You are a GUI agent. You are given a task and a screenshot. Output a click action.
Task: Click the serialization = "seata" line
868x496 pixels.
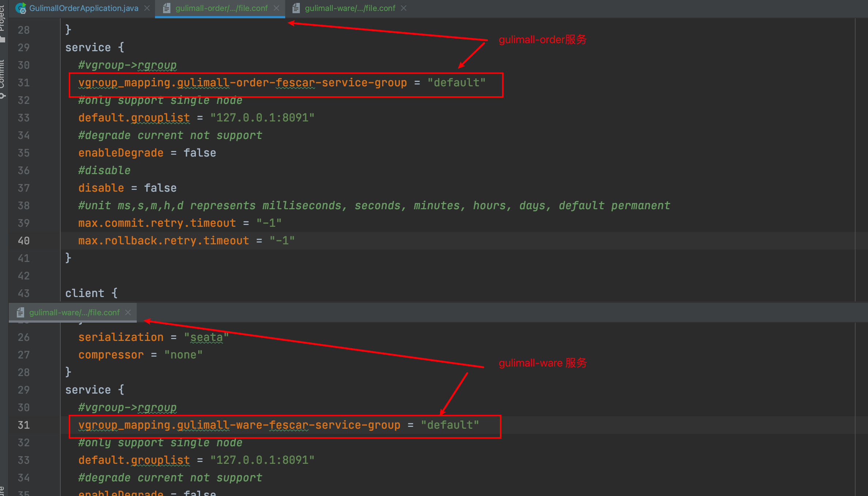(x=154, y=337)
